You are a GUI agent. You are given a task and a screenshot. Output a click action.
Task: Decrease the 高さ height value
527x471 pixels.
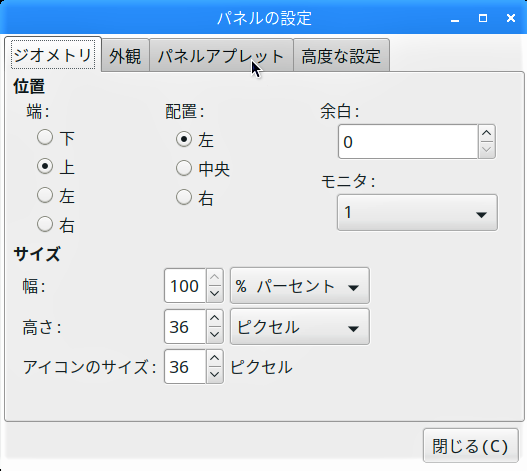tap(214, 335)
